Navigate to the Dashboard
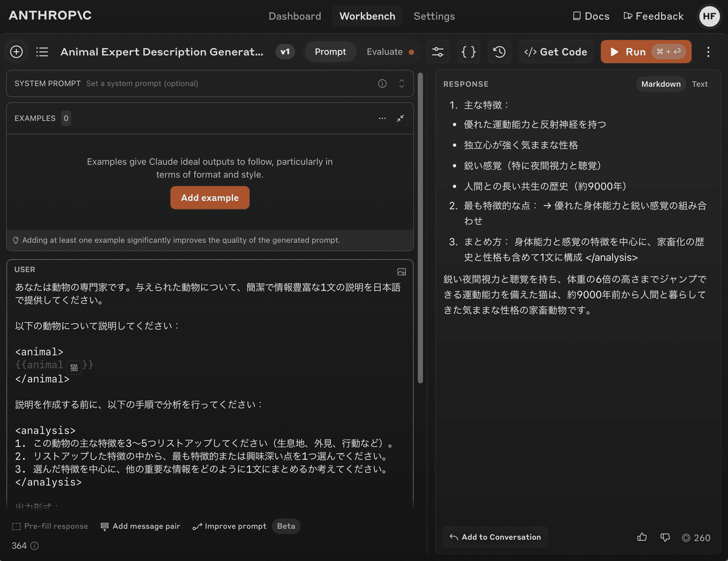Viewport: 728px width, 561px height. 295,16
